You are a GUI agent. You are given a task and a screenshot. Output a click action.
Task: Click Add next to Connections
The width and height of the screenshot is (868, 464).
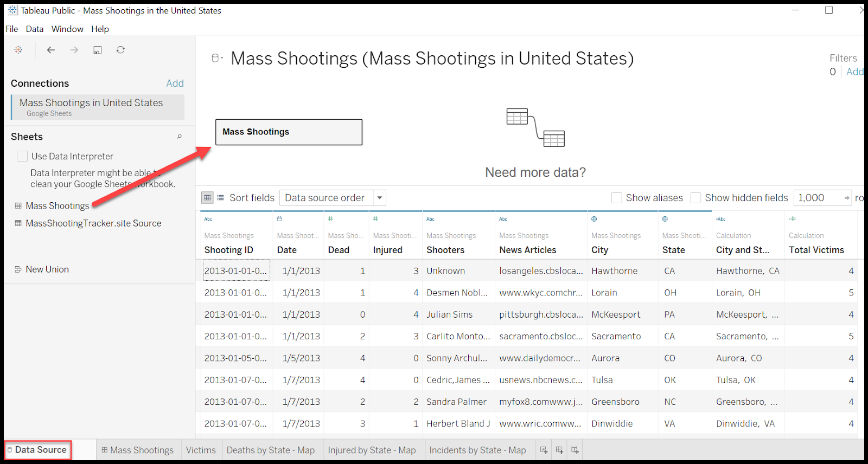[x=175, y=83]
